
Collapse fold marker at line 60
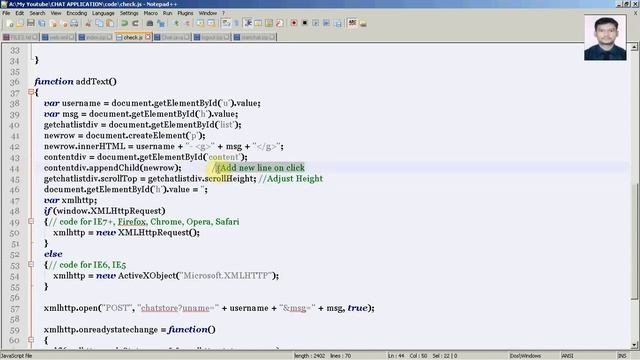(31, 340)
